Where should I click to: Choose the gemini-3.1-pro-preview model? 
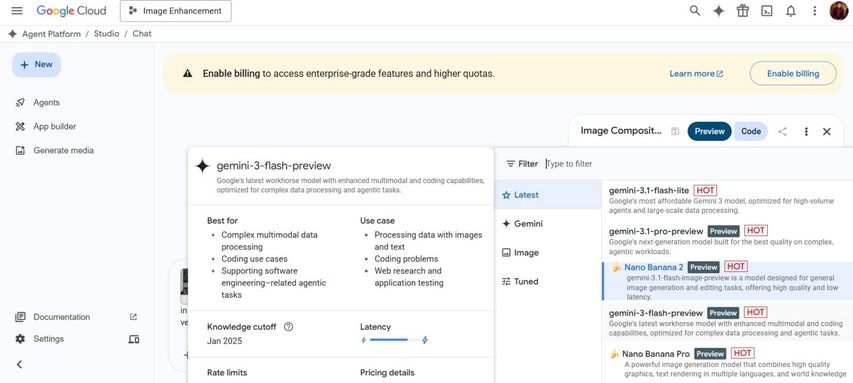click(x=727, y=240)
